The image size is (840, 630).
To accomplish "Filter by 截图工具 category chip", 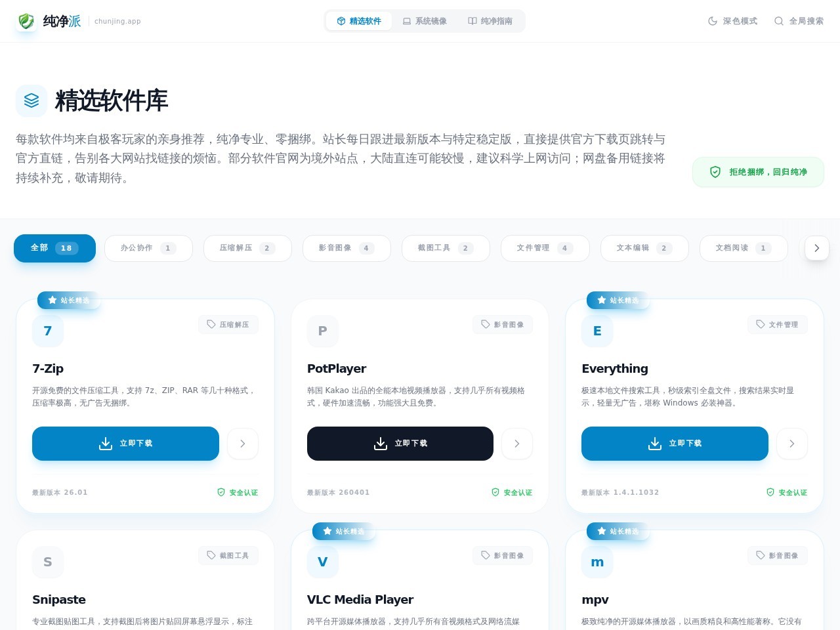I will (x=446, y=248).
